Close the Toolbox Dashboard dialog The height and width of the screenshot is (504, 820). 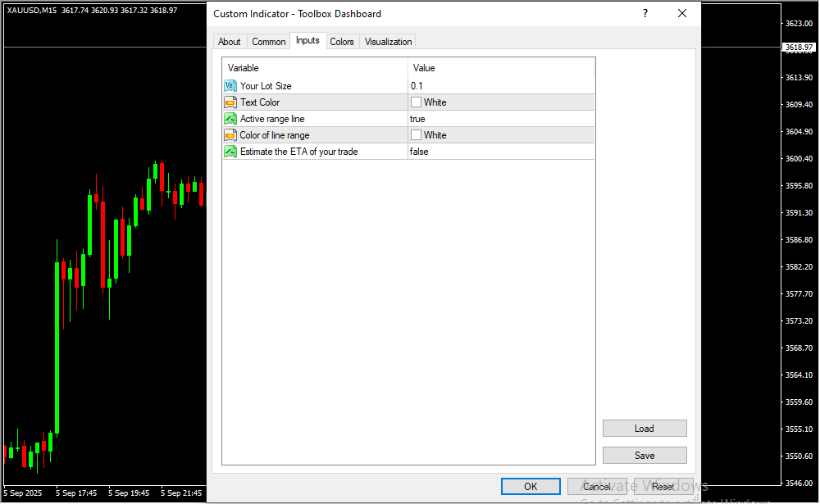(682, 14)
